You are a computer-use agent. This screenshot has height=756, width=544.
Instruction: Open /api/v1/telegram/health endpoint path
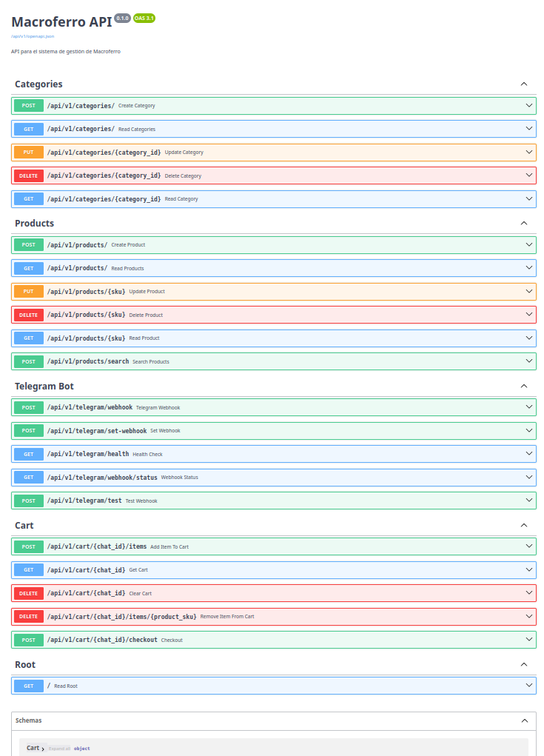88,454
